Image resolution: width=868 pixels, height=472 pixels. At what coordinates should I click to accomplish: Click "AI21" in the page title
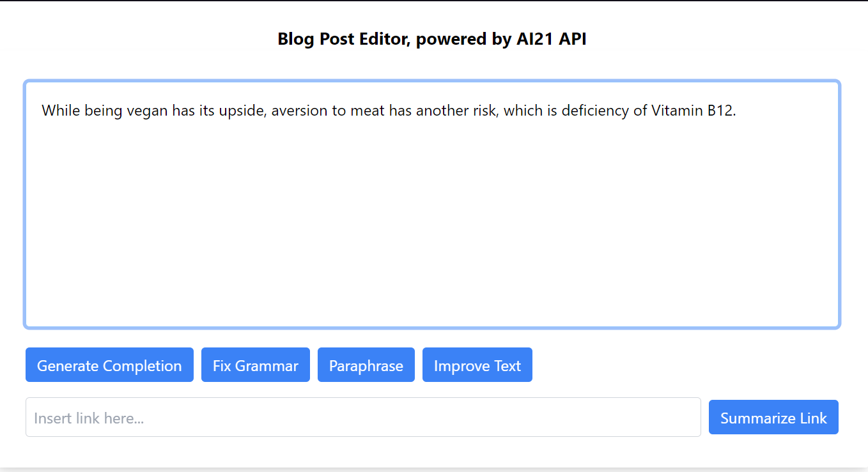pos(535,39)
